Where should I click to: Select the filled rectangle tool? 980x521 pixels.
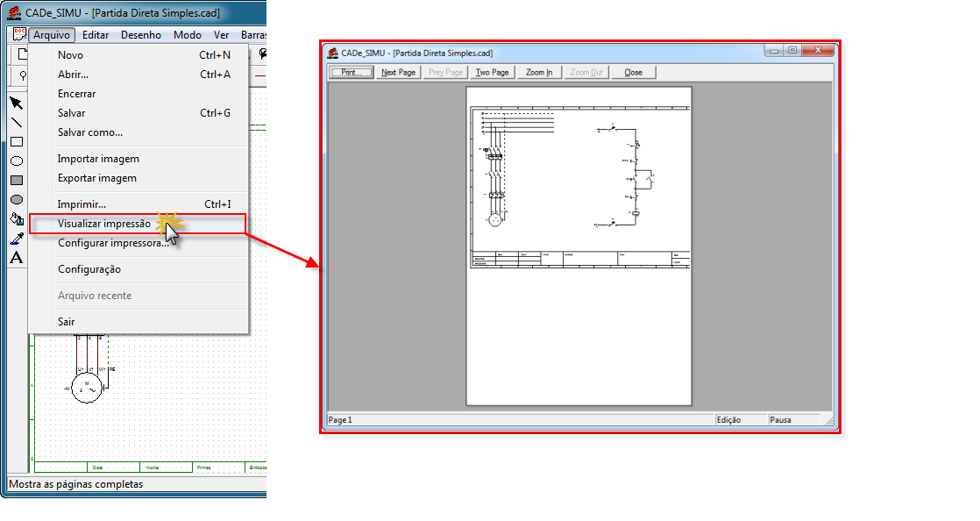[16, 181]
